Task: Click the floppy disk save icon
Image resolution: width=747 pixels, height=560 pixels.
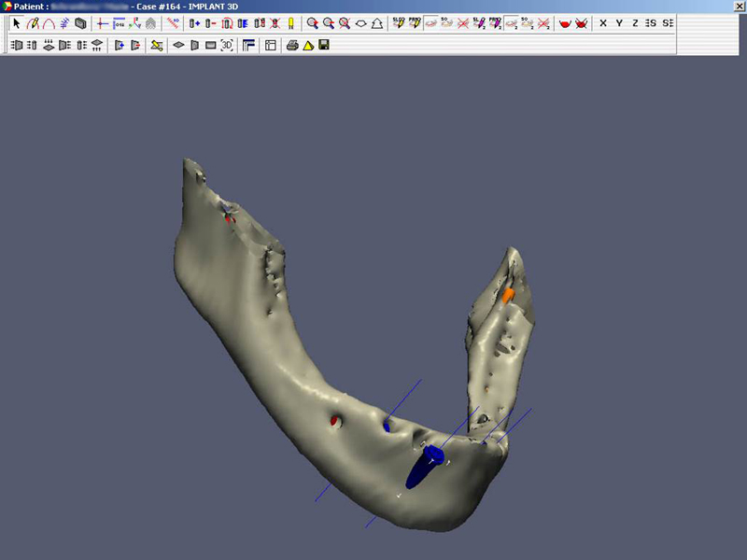Action: (323, 44)
